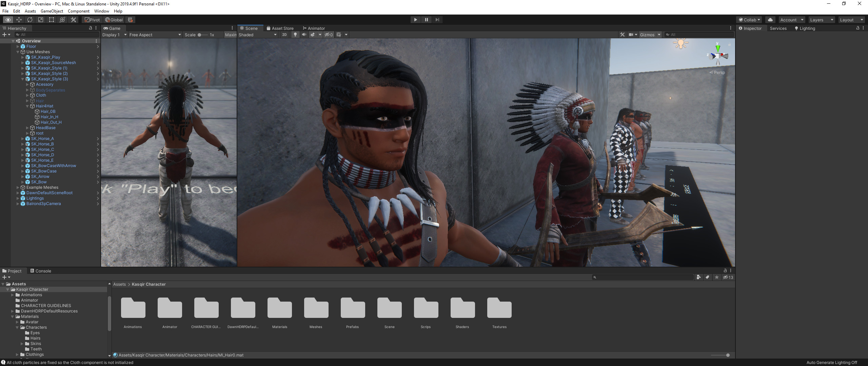
Task: Click the Step frame button
Action: click(x=437, y=20)
